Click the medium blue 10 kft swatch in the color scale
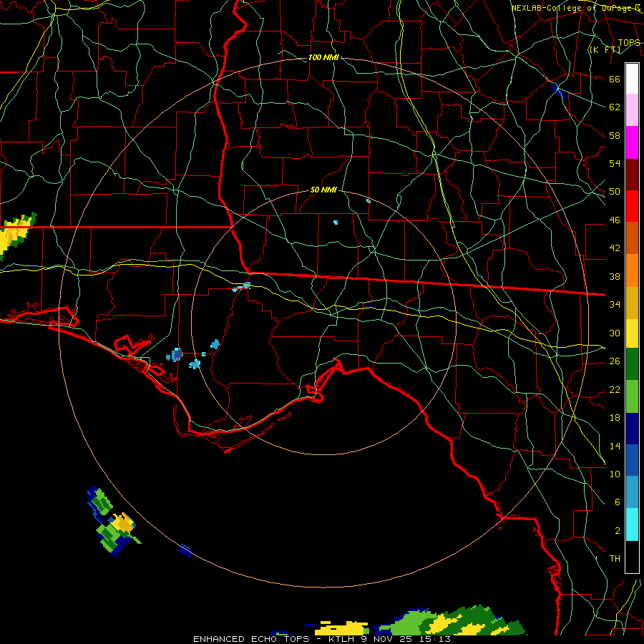The height and width of the screenshot is (644, 644). pos(632,460)
